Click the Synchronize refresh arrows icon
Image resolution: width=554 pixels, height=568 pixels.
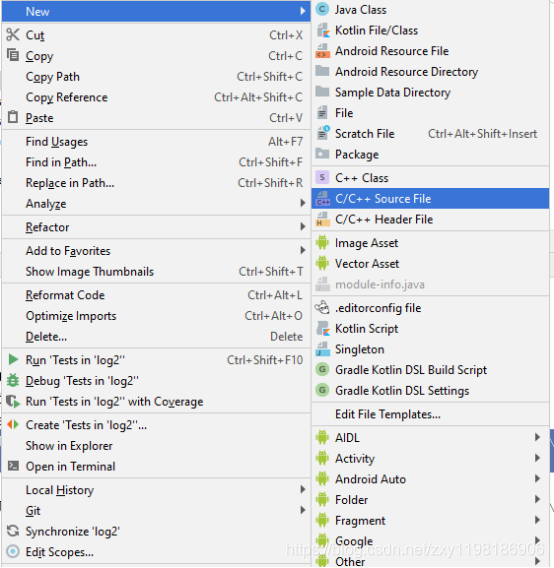(x=13, y=531)
